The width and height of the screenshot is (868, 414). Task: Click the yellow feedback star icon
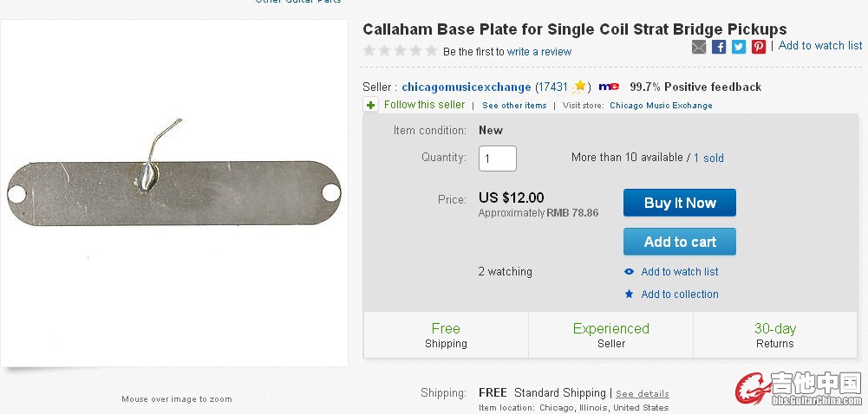coord(580,87)
